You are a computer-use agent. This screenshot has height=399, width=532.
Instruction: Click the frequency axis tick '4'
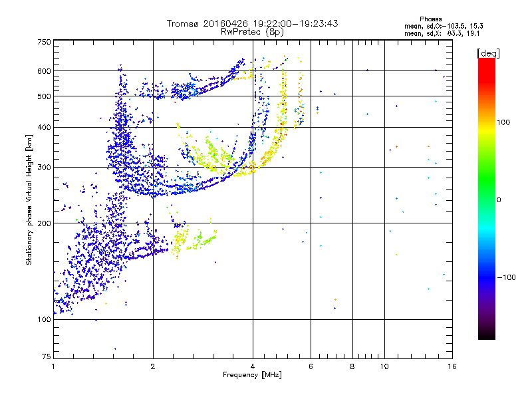(253, 366)
